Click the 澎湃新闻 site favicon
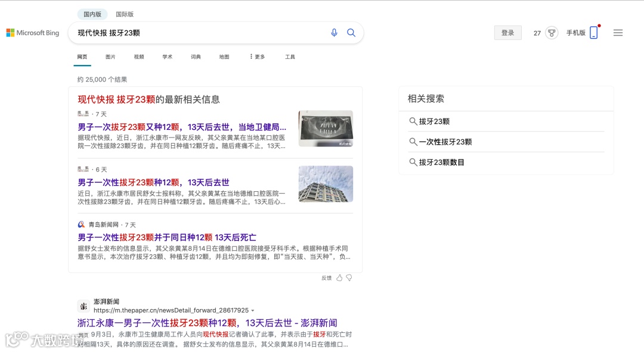This screenshot has width=644, height=352. pyautogui.click(x=84, y=306)
